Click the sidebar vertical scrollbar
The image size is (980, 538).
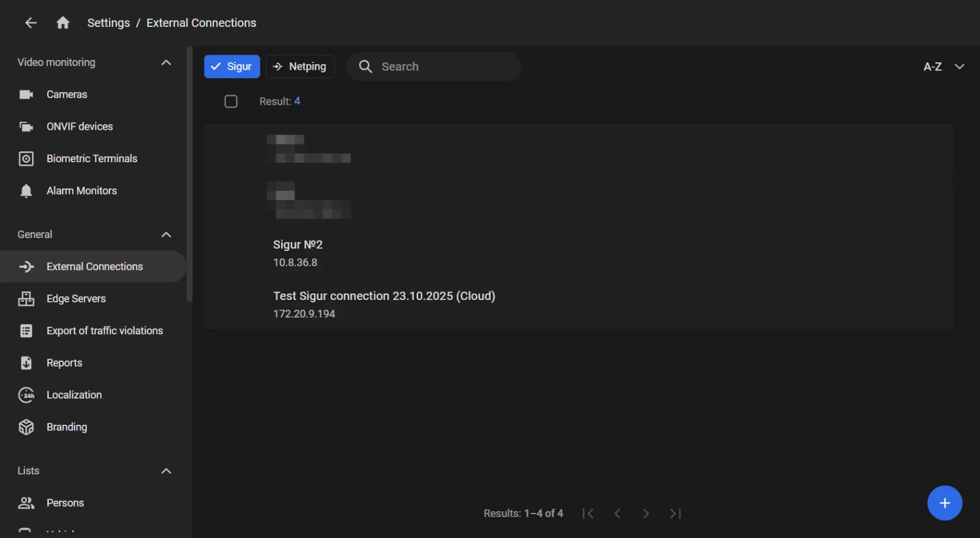189,174
